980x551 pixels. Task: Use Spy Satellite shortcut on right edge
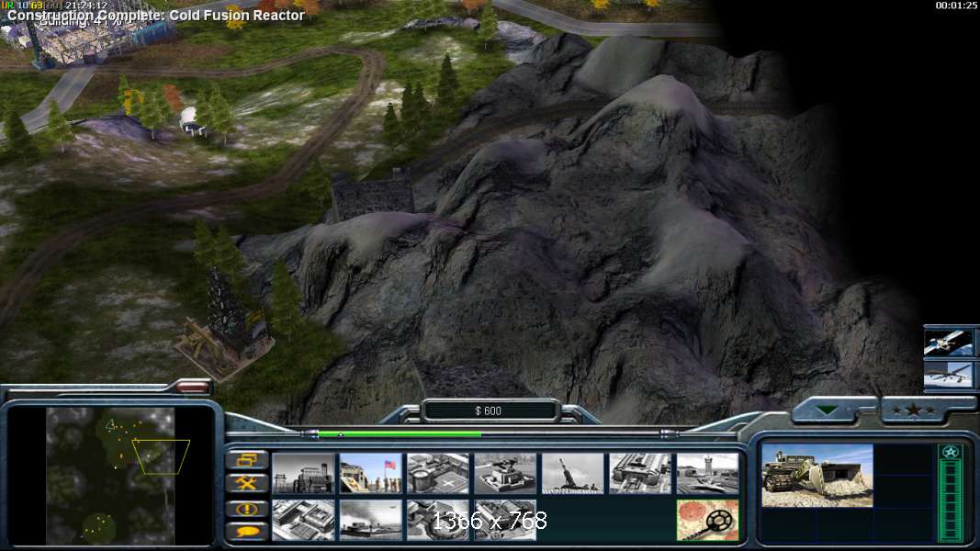(x=949, y=342)
